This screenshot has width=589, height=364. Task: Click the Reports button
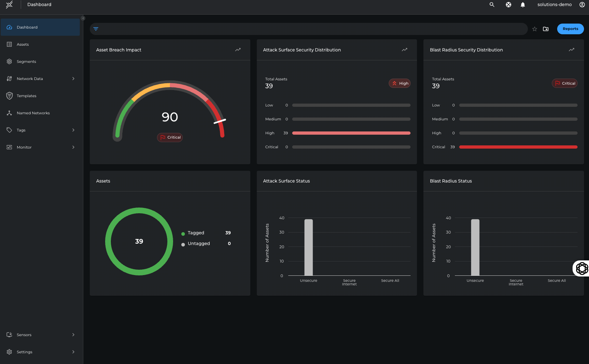(570, 29)
